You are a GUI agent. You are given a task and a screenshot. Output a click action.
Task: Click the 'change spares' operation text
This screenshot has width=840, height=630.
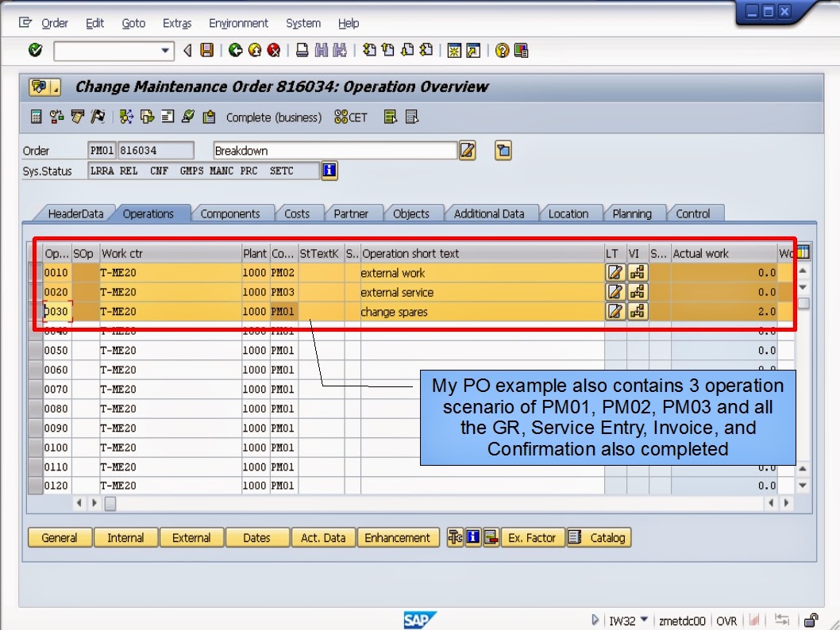(x=394, y=312)
